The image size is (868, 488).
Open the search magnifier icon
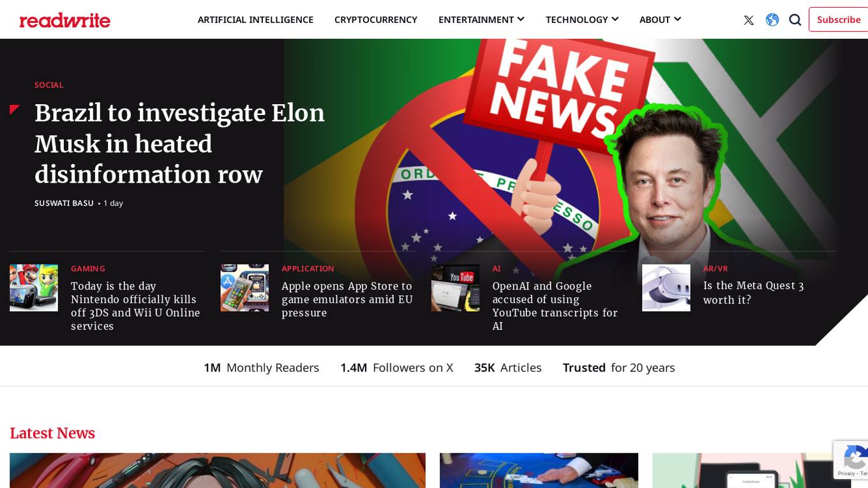(795, 20)
